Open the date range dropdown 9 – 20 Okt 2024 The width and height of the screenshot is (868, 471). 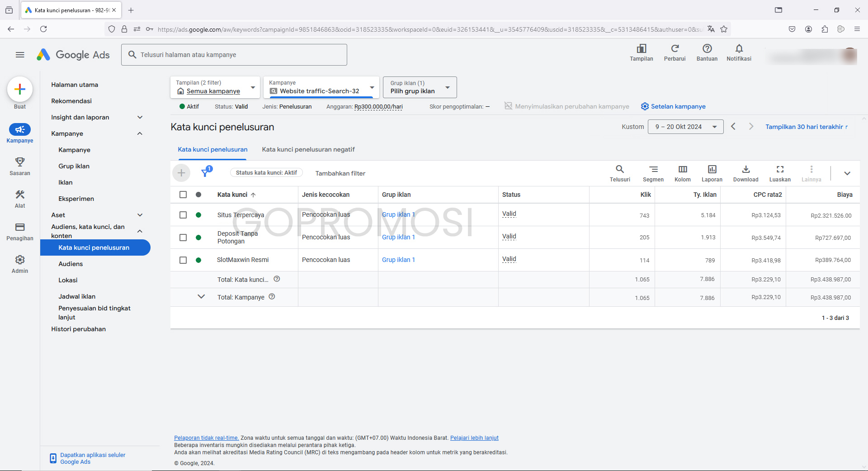[685, 127]
